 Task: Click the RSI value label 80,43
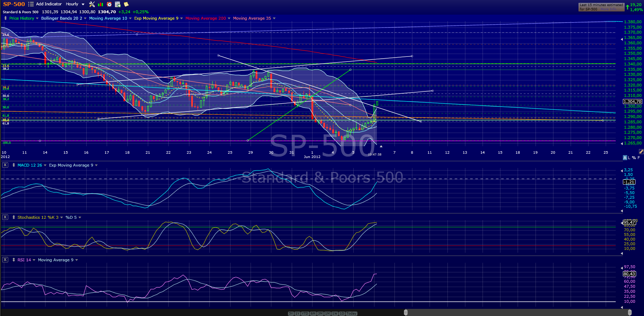629,274
